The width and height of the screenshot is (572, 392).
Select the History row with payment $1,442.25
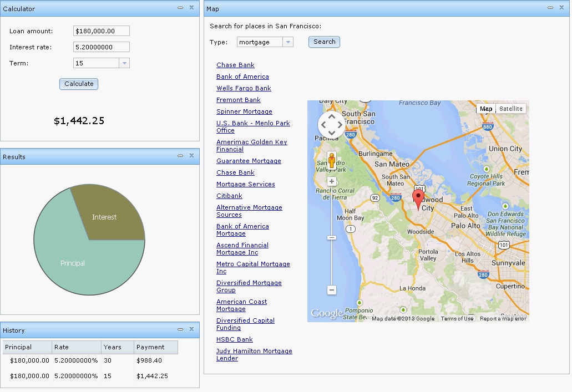point(90,376)
